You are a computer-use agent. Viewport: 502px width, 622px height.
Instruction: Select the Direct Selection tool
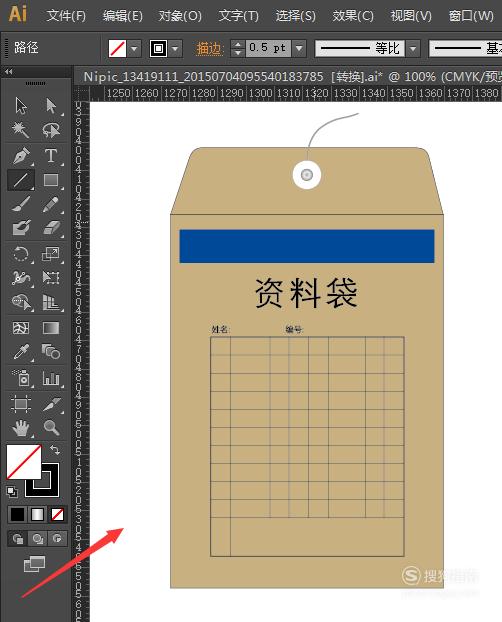click(x=51, y=106)
